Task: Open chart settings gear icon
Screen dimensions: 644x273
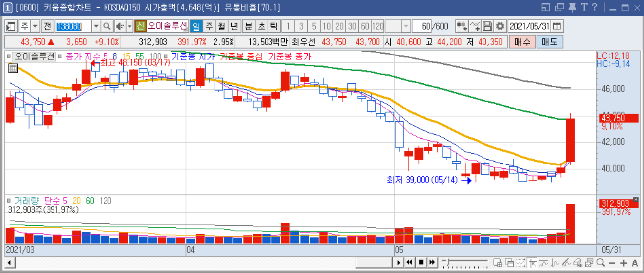Action: [x=500, y=26]
